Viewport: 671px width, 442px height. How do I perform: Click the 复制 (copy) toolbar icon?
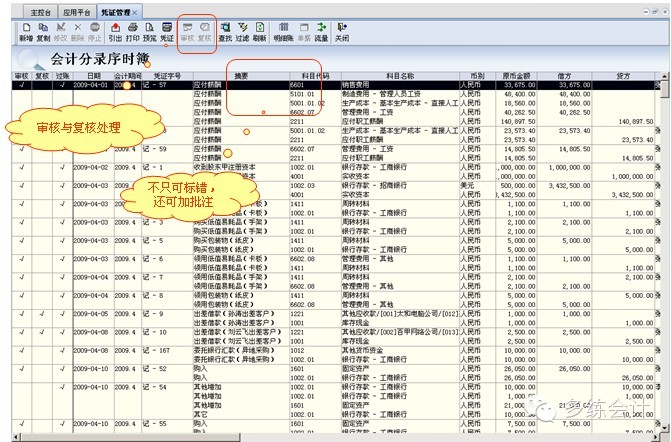click(43, 33)
